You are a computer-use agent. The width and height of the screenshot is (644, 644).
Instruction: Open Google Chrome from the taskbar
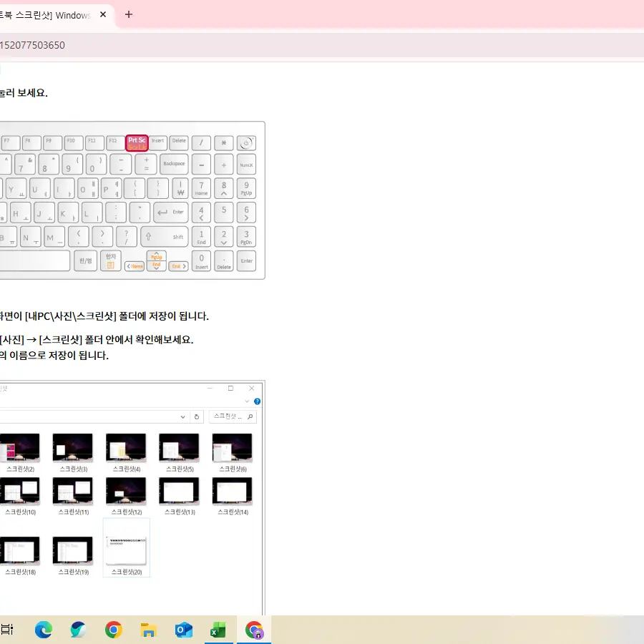[113, 630]
